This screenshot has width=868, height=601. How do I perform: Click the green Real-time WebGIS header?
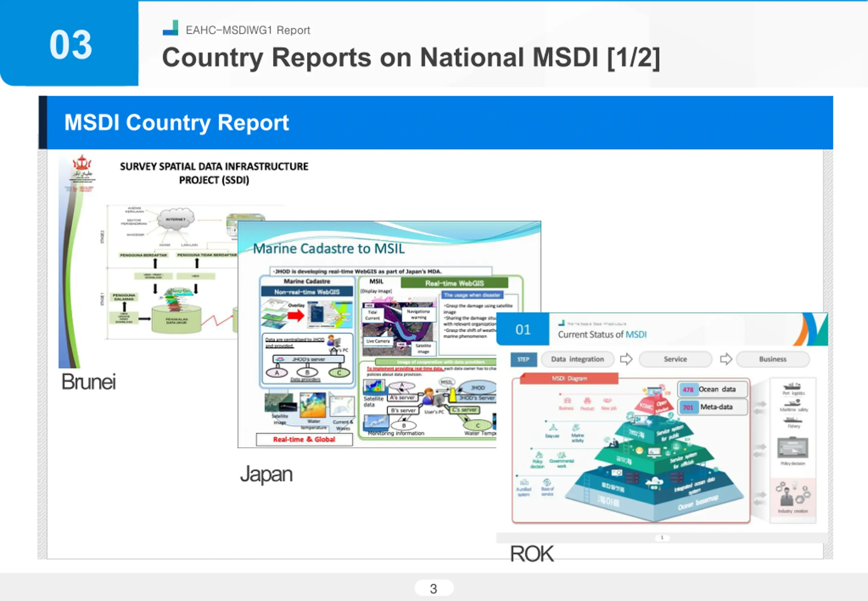[x=454, y=283]
